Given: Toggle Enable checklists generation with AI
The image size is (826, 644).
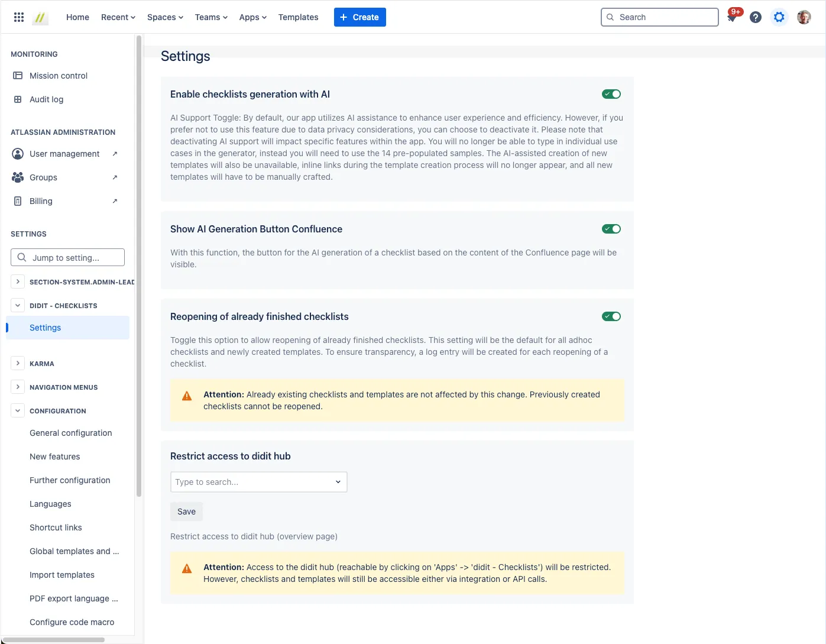Looking at the screenshot, I should tap(611, 94).
